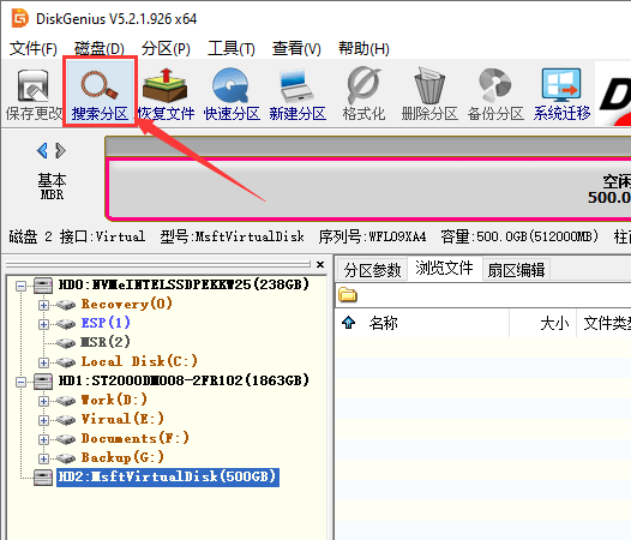The width and height of the screenshot is (633, 549).
Task: Select the Backup(G:) partition in the tree
Action: [122, 457]
